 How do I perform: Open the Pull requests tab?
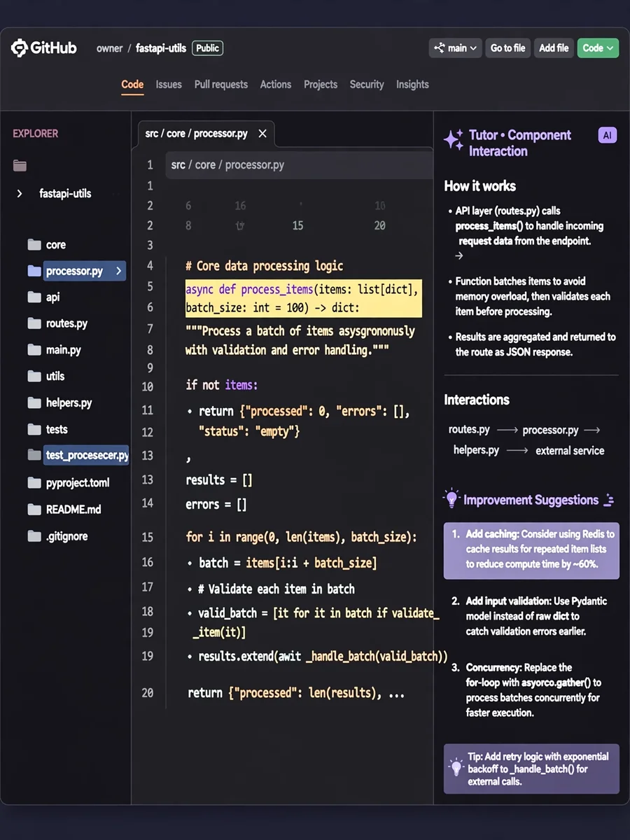click(x=221, y=85)
